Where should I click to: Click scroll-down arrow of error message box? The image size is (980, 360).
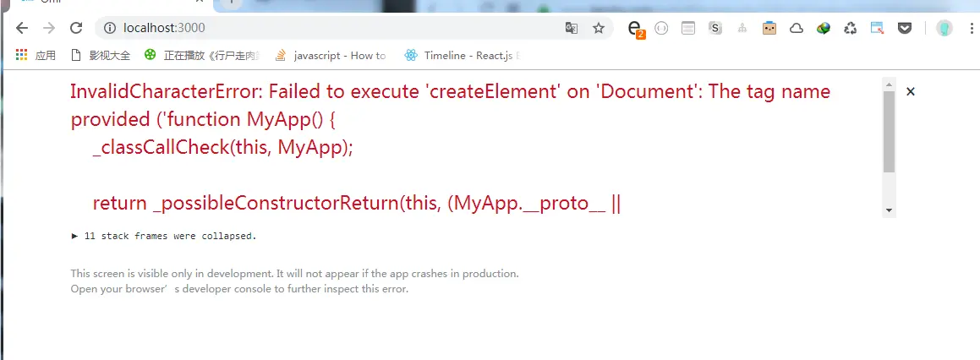pyautogui.click(x=889, y=210)
